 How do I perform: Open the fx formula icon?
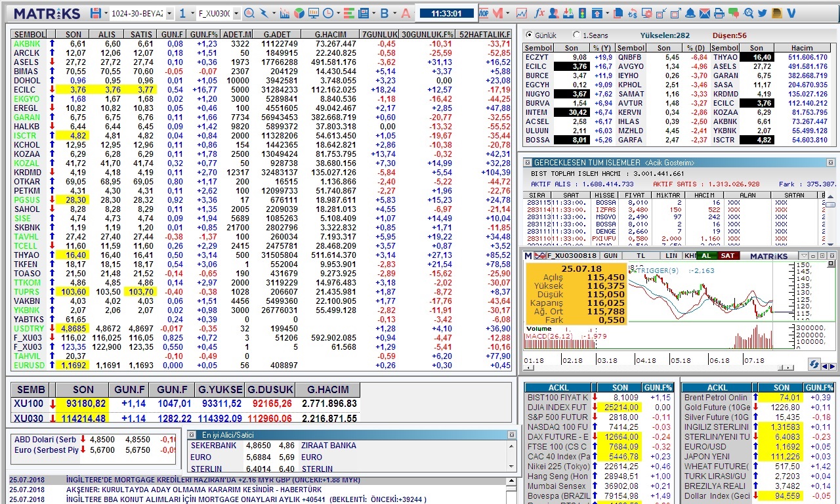point(539,13)
